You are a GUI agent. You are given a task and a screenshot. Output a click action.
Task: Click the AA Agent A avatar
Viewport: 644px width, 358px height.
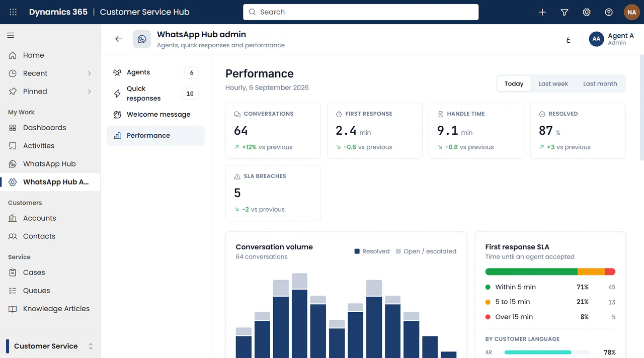click(596, 39)
